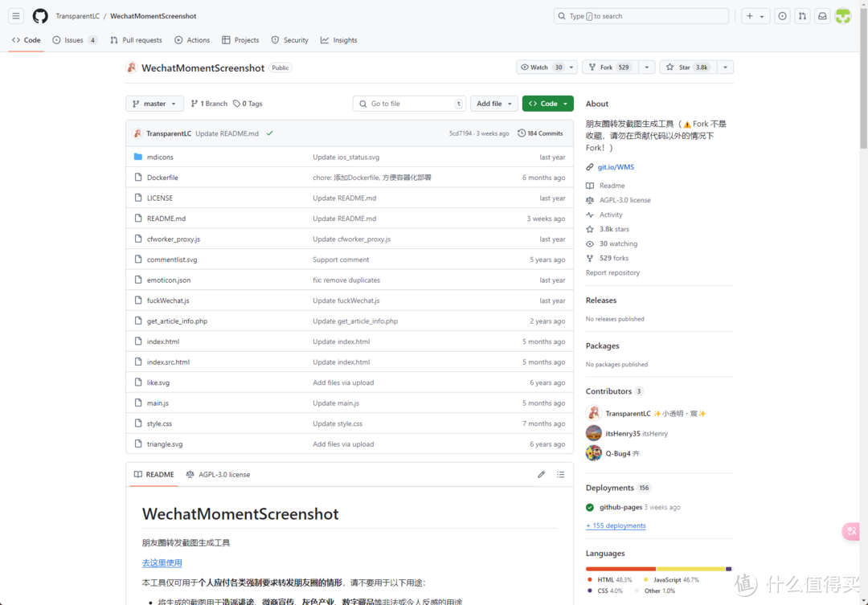Open the green Code dropdown
Image resolution: width=868 pixels, height=605 pixels.
point(547,104)
